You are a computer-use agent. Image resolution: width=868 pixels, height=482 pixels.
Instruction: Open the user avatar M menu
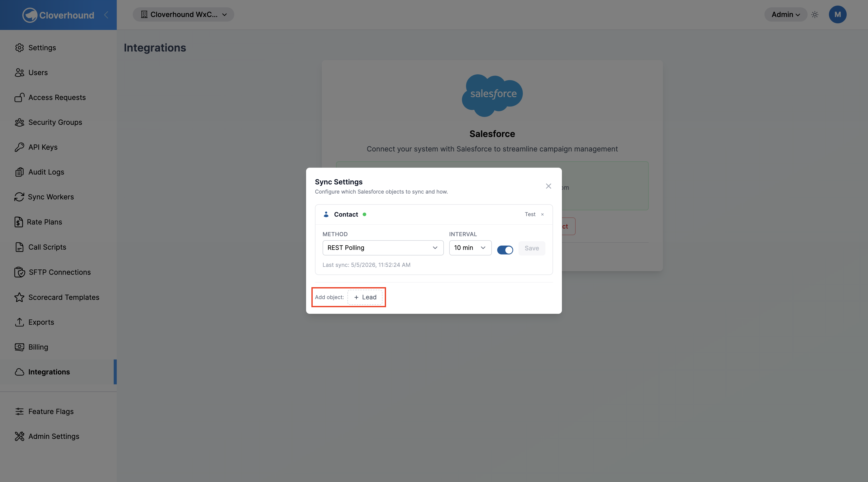point(838,14)
